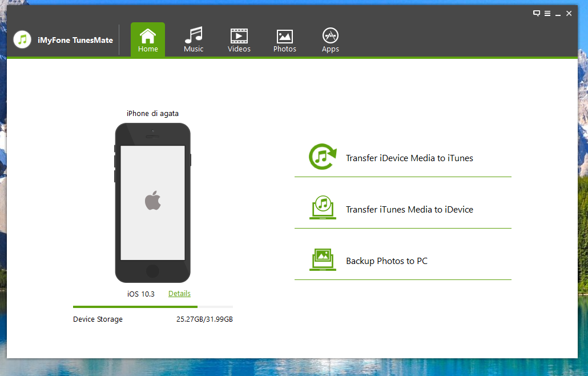Open the hamburger menu in the title bar
The height and width of the screenshot is (376, 588).
point(547,13)
